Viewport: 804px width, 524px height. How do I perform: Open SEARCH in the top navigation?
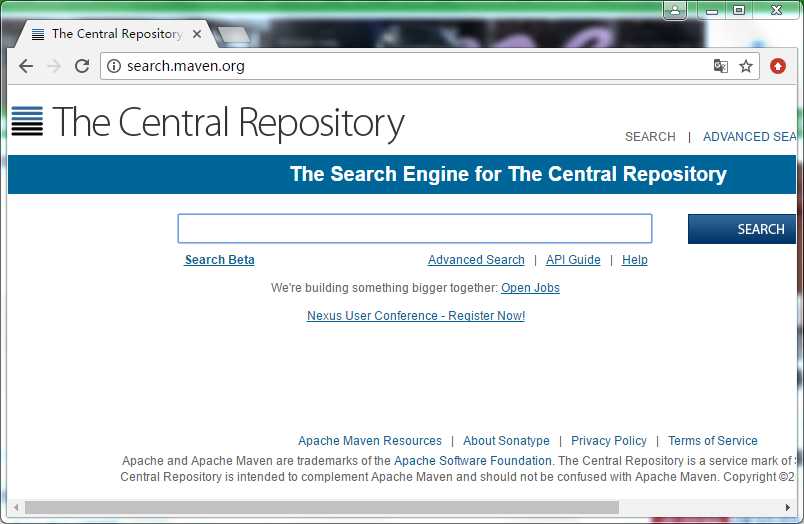click(650, 137)
